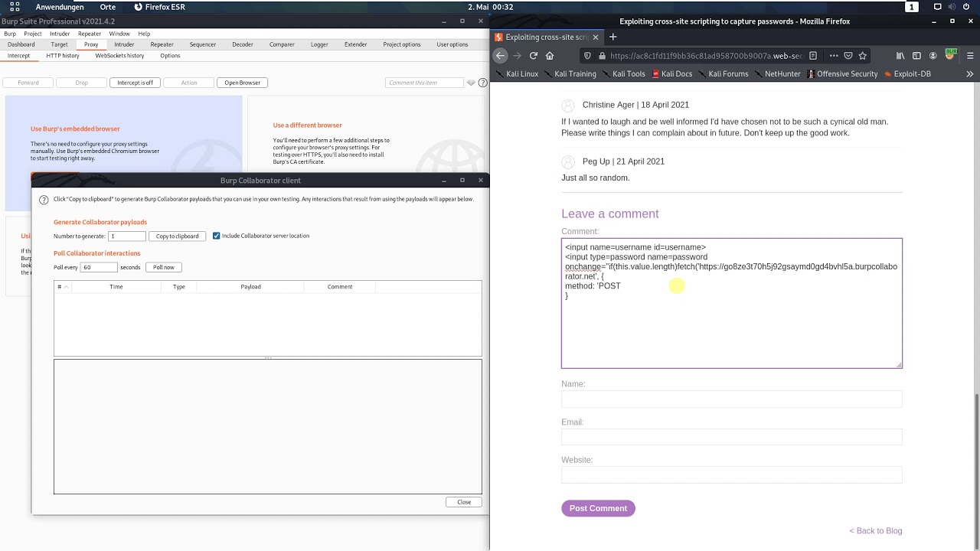Submit with the Post Comment button
The height and width of the screenshot is (551, 980).
point(598,508)
